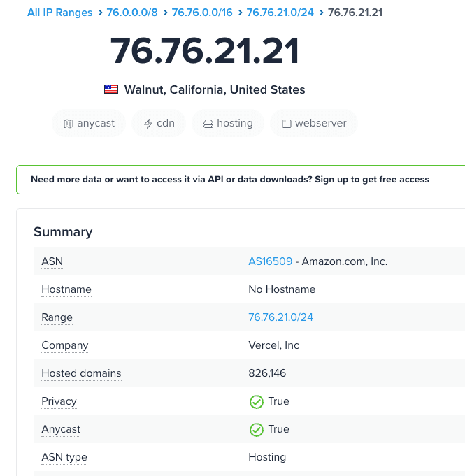The height and width of the screenshot is (476, 465).
Task: Click the webserver tag window icon
Action: [x=286, y=124]
